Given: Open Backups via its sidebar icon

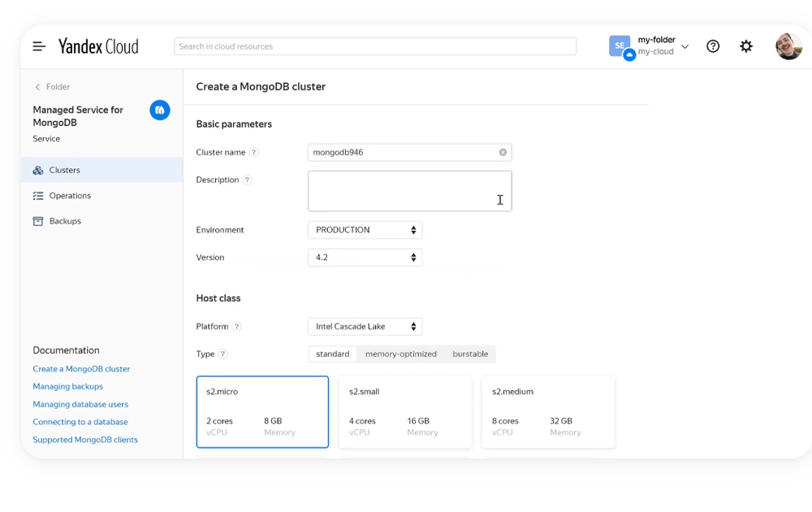Looking at the screenshot, I should (38, 220).
